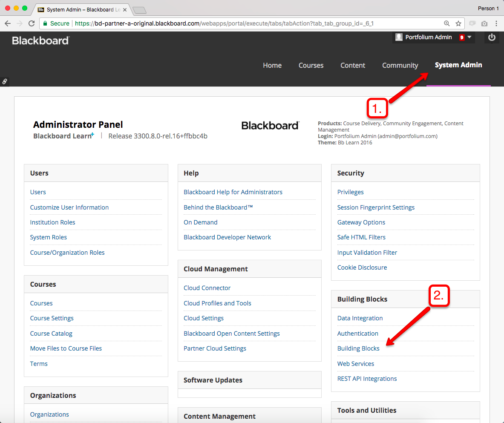
Task: Click the red notification badge
Action: [462, 37]
